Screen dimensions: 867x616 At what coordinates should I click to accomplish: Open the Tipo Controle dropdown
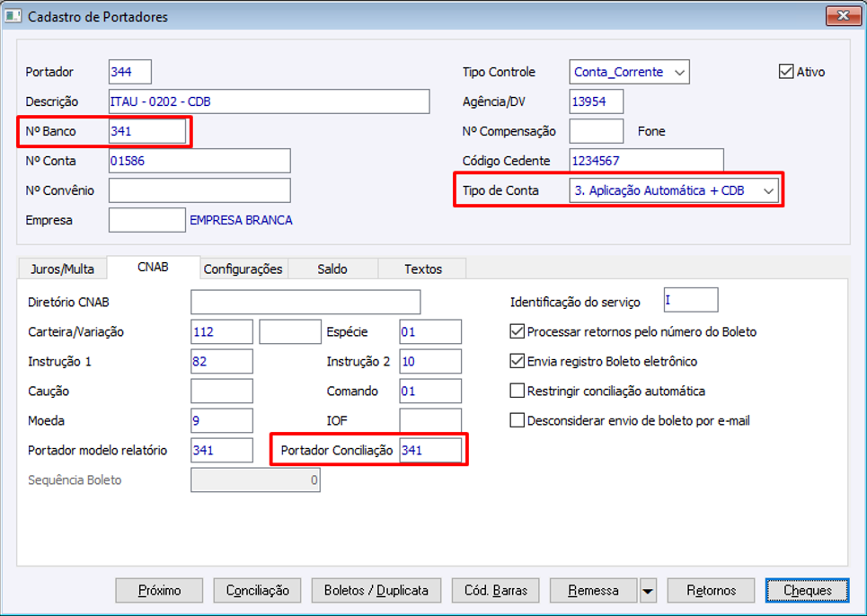pos(680,72)
